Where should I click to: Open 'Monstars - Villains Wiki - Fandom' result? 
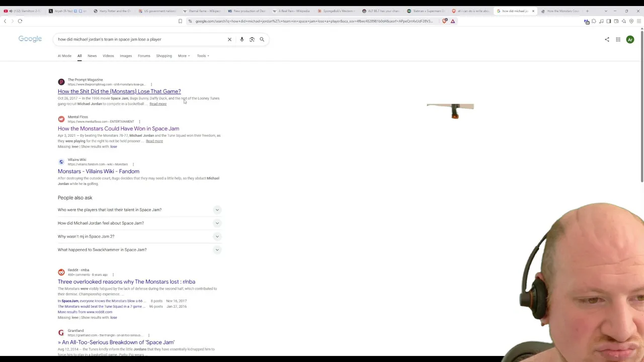tap(99, 171)
